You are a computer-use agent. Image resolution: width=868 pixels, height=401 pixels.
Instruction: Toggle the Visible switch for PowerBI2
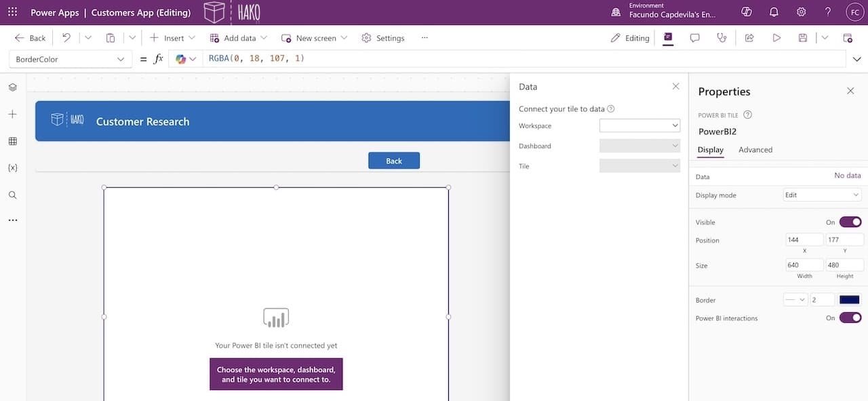[850, 221]
